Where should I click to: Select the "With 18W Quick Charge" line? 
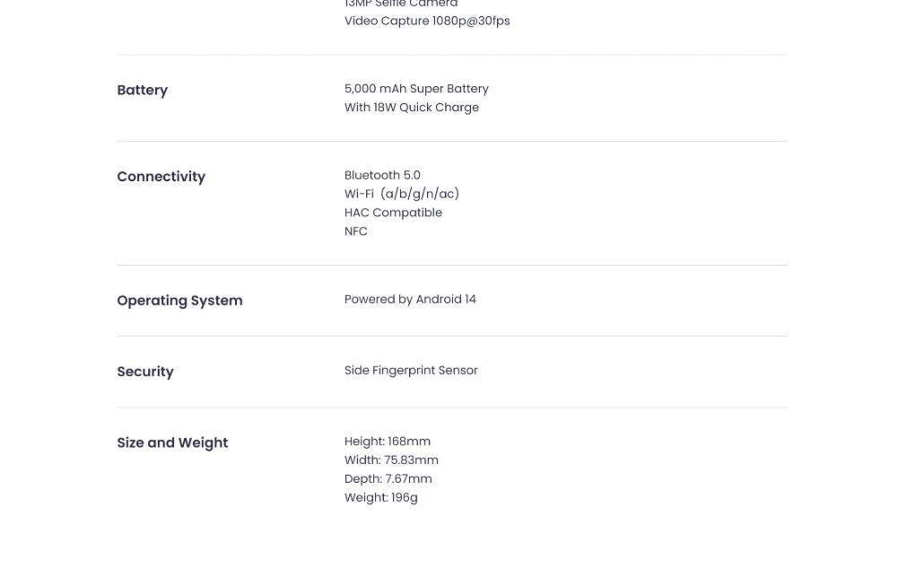(x=411, y=108)
